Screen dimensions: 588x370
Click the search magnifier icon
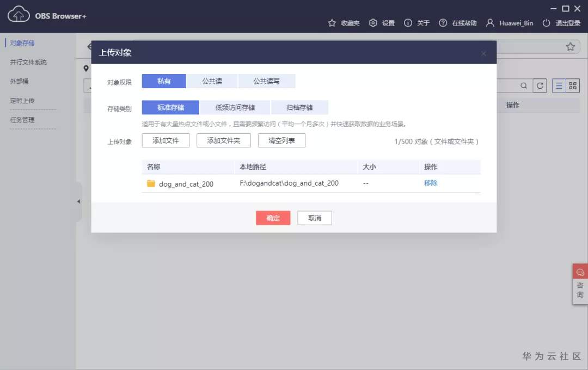click(524, 86)
